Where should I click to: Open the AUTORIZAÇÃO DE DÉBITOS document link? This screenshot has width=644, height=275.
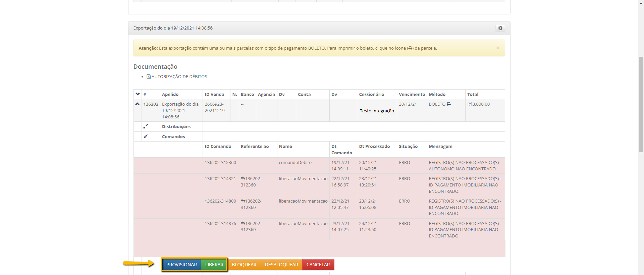click(x=179, y=77)
